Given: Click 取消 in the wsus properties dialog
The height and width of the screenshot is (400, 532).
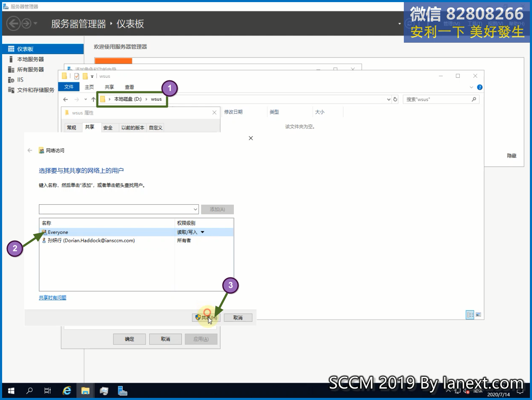Looking at the screenshot, I should [x=165, y=339].
